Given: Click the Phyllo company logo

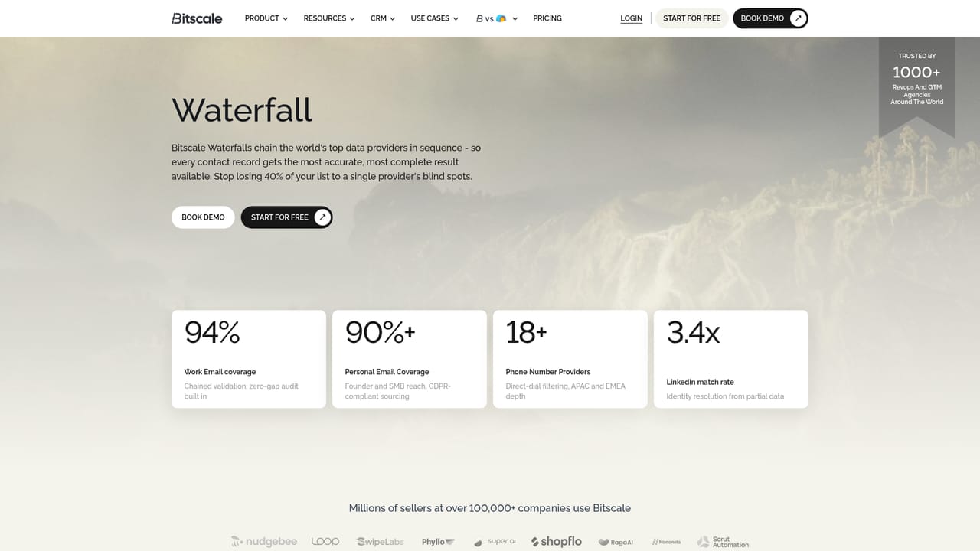Looking at the screenshot, I should (439, 542).
